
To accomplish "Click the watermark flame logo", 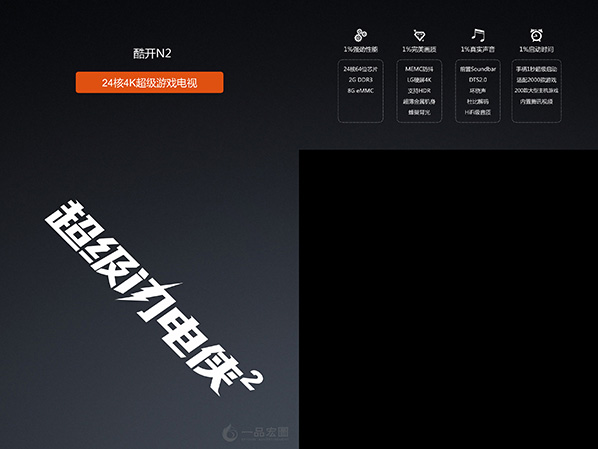I will pyautogui.click(x=229, y=433).
